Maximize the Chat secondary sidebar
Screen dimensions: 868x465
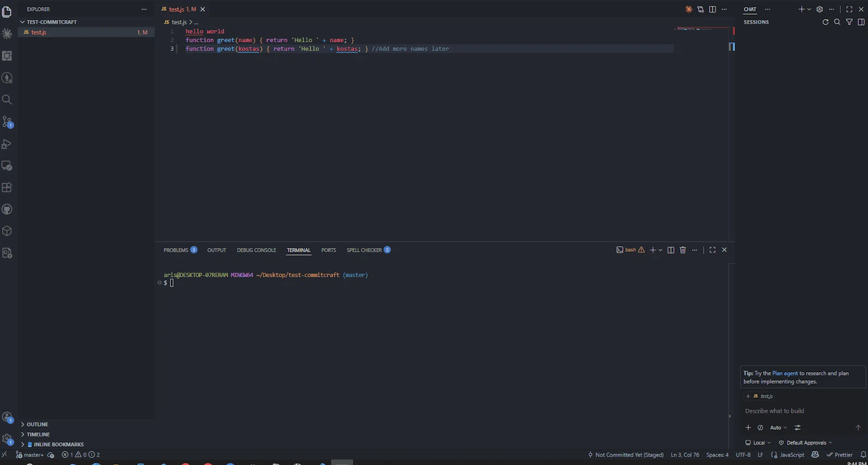[849, 9]
